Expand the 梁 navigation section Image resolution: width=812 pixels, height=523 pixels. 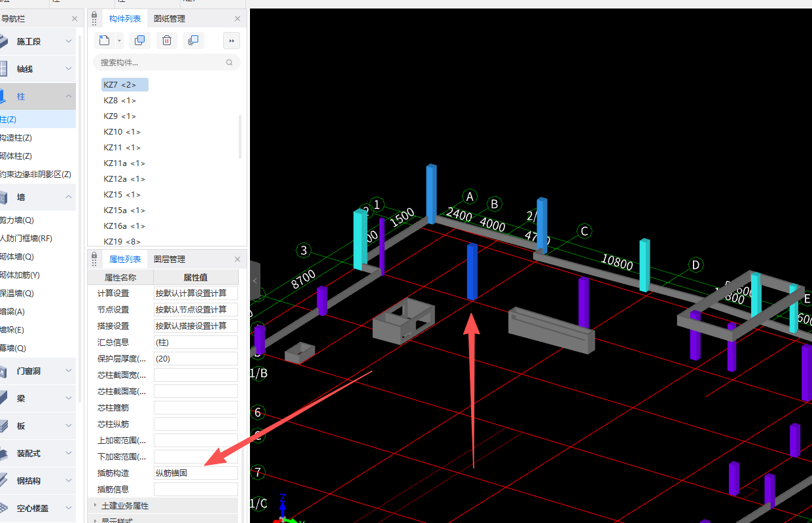[69, 398]
